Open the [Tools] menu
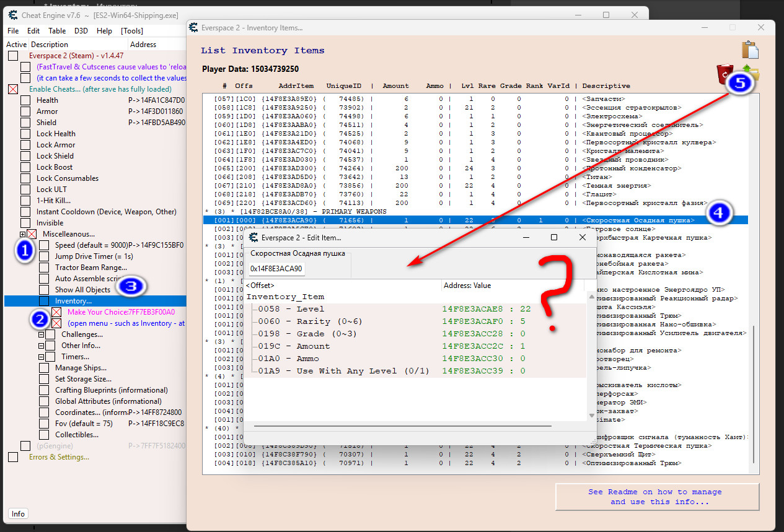The height and width of the screenshot is (532, 784). [132, 31]
